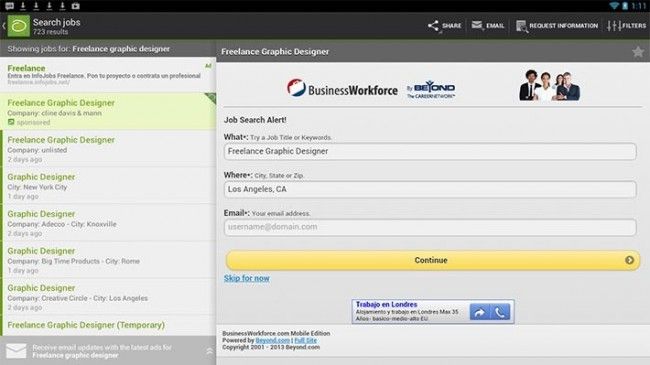Open the InfoJobs Freelance ad listing

(108, 75)
